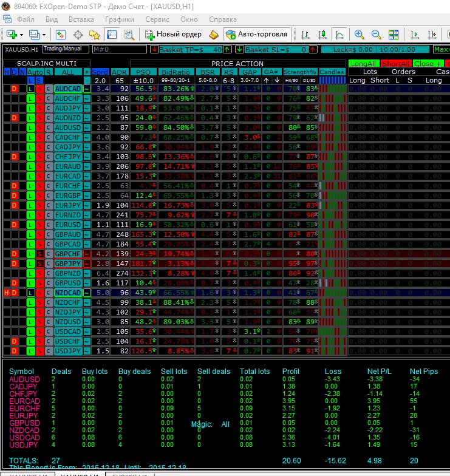Click the red tilde icon in the GBPJPY row
Screen dimensions: 450x476
(x=87, y=263)
